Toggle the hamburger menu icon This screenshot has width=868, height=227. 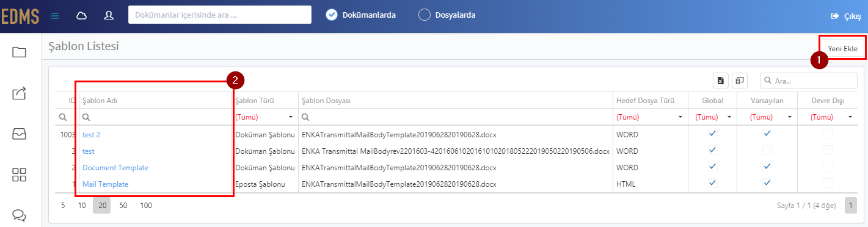pyautogui.click(x=55, y=16)
